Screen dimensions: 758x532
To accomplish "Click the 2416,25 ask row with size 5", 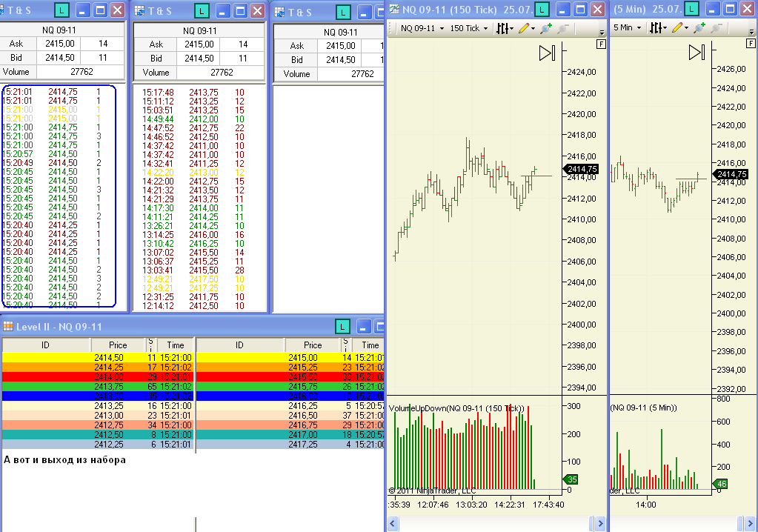I will [290, 406].
